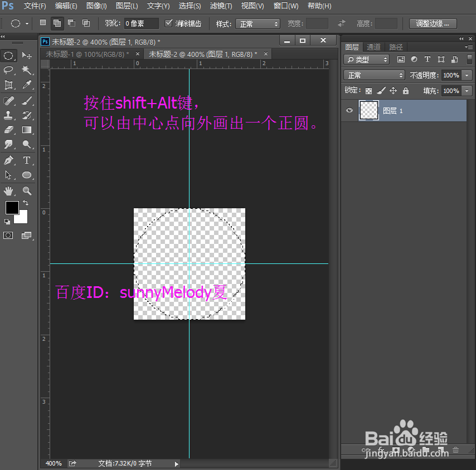Choose Intersect with Selection mode
The image size is (476, 470).
86,23
